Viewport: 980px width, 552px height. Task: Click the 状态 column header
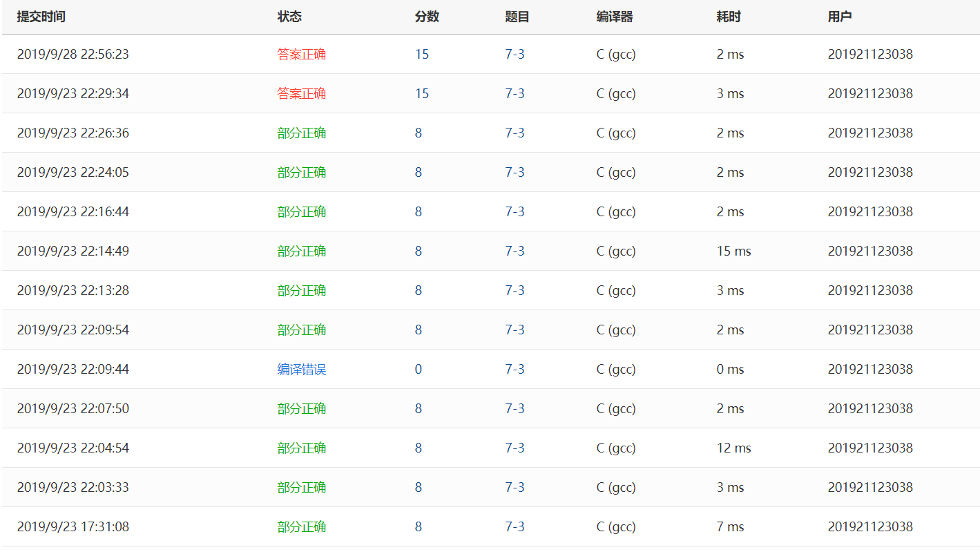289,17
